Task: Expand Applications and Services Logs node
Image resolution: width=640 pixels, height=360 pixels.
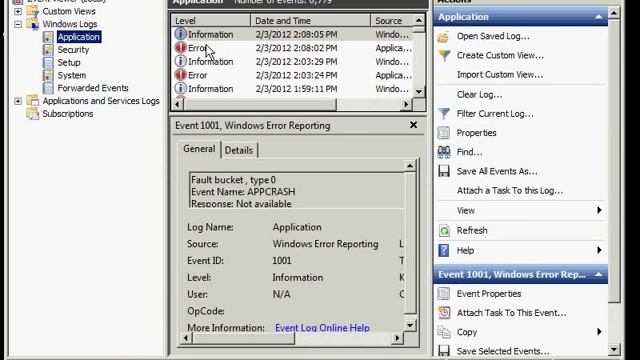Action: point(18,101)
